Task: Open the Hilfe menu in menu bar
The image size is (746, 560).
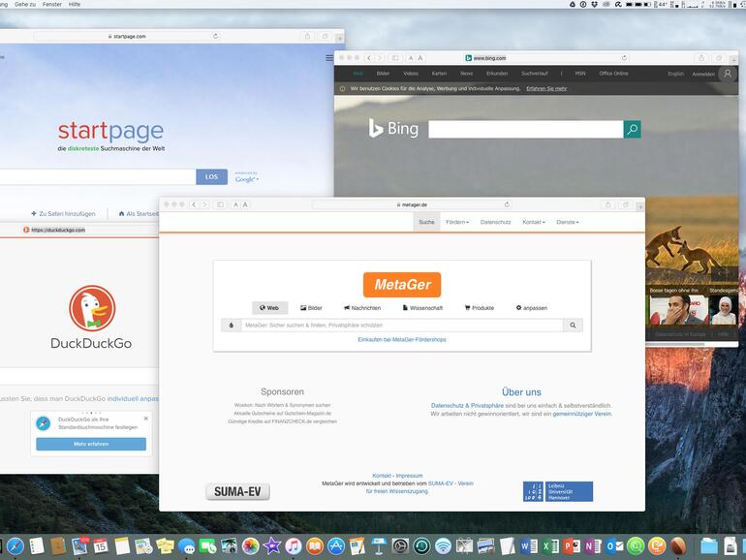Action: (75, 4)
